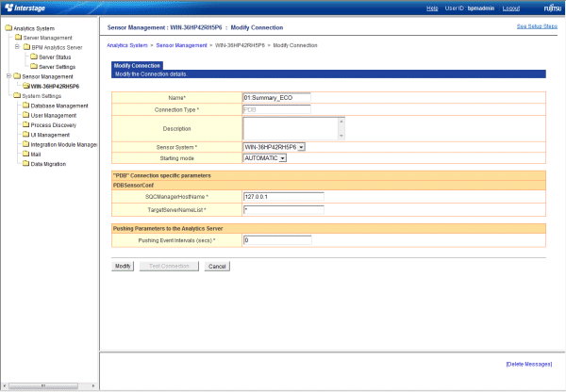Click the BPM Analytics Server folder icon
This screenshot has height=392, width=566.
pos(26,47)
